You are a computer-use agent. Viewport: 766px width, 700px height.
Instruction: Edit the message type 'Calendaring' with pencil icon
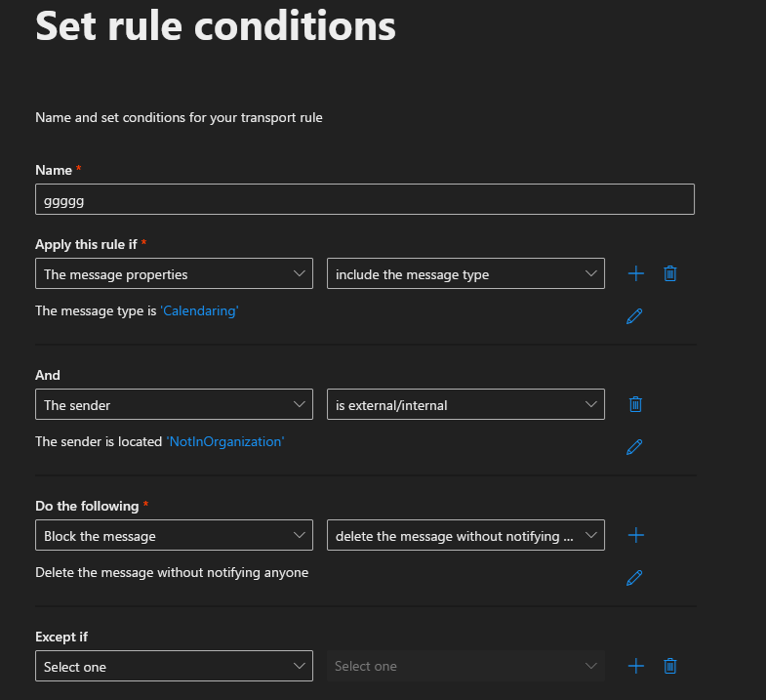click(x=634, y=315)
